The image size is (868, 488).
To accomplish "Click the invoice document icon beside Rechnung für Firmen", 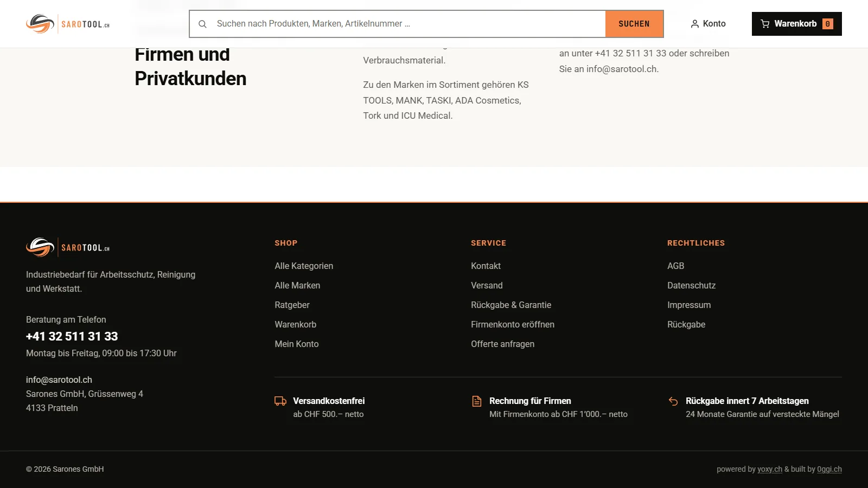I will (x=477, y=401).
